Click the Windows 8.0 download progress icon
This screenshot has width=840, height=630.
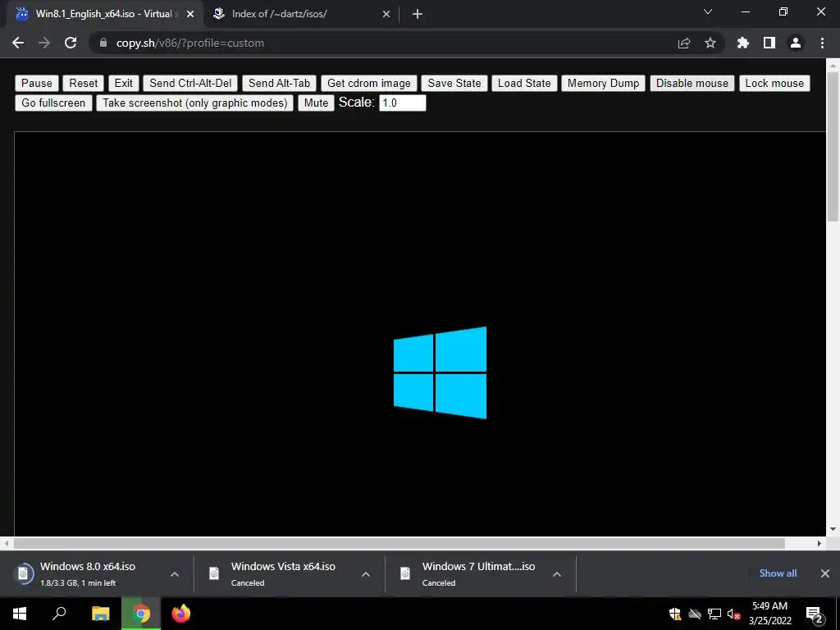coord(24,573)
